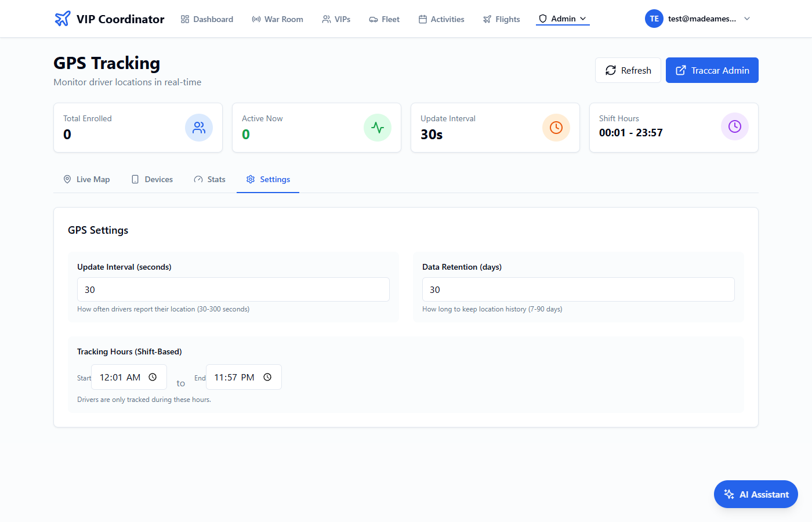Open time picker clock in Start field
The image size is (812, 522).
[153, 377]
